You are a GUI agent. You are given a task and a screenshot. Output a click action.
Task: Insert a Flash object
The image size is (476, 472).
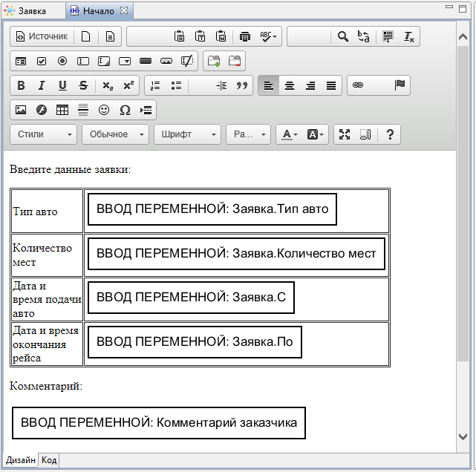[x=42, y=110]
